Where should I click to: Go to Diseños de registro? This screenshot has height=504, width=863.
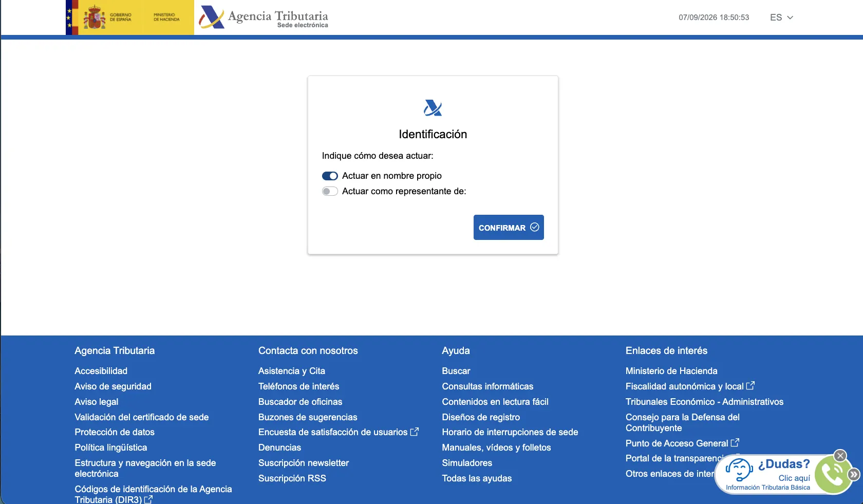click(x=481, y=417)
